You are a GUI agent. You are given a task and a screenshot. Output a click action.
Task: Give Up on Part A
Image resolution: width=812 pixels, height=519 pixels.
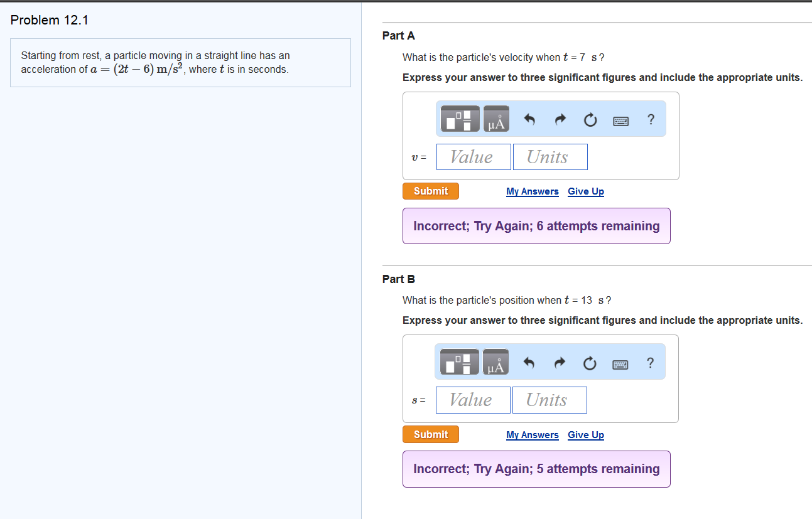pyautogui.click(x=585, y=191)
